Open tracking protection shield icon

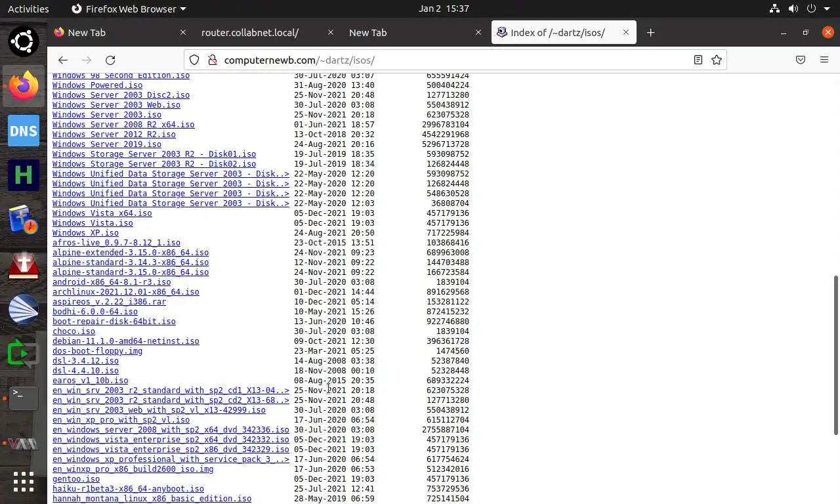point(194,60)
